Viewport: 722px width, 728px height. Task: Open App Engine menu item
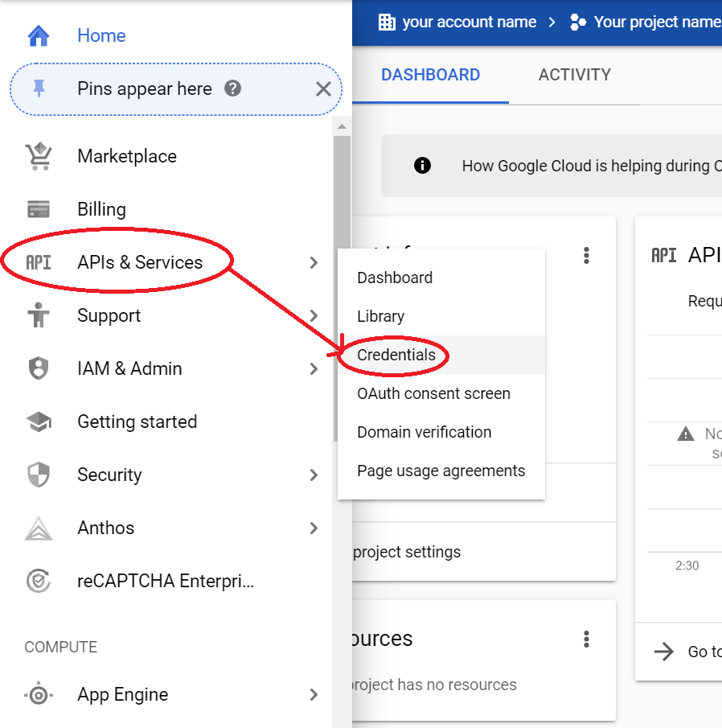click(122, 695)
